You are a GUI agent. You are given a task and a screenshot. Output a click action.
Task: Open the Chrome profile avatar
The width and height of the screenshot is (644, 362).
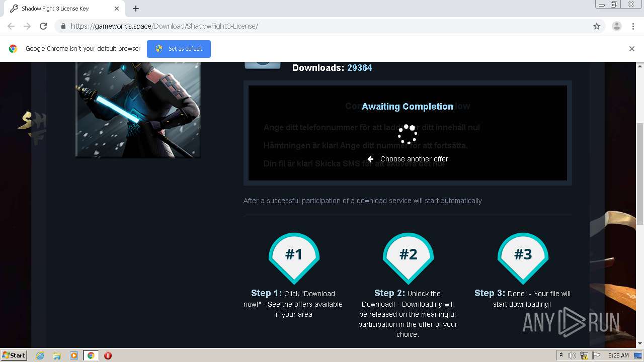pyautogui.click(x=616, y=26)
